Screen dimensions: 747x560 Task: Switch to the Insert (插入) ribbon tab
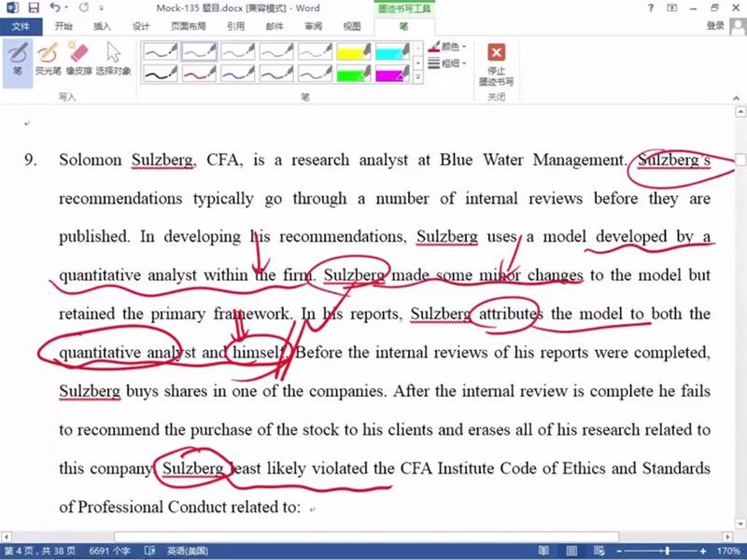tap(102, 26)
